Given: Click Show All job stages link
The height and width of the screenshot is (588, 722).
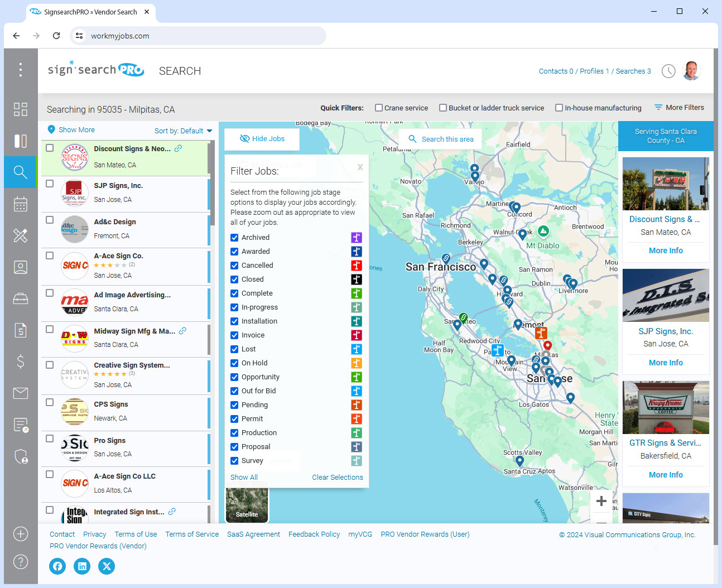Looking at the screenshot, I should click(244, 478).
